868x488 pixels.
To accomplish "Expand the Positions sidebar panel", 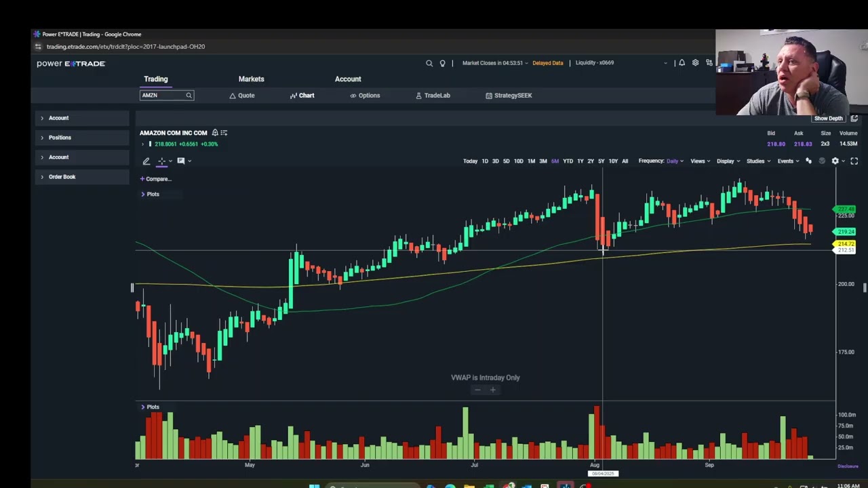I will point(82,138).
